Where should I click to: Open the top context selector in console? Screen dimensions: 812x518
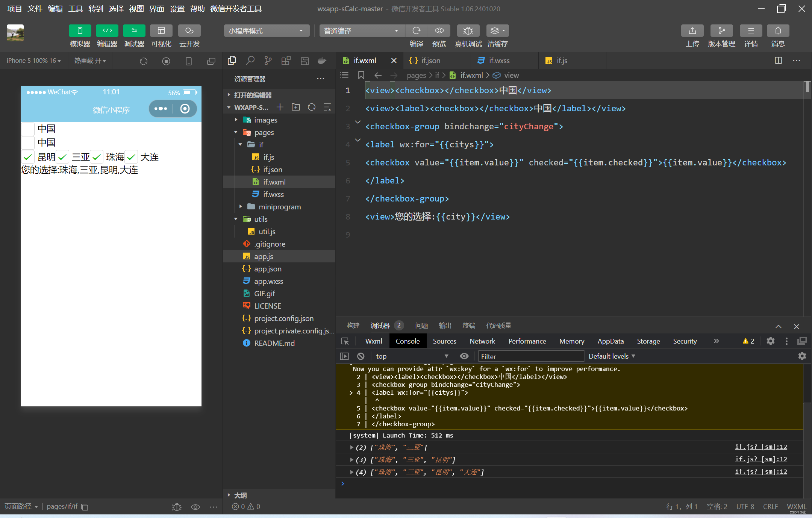[412, 356]
